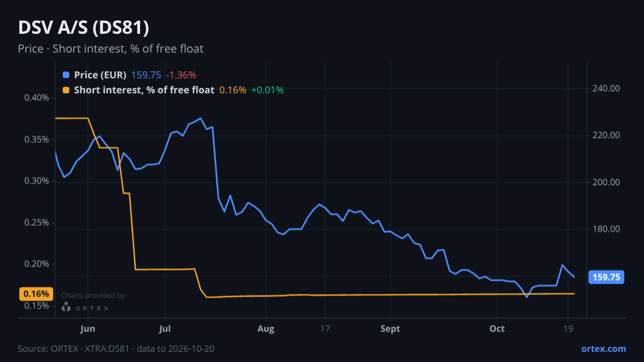644x362 pixels.
Task: Click the orange Short interest legend swatch
Action: coord(66,90)
